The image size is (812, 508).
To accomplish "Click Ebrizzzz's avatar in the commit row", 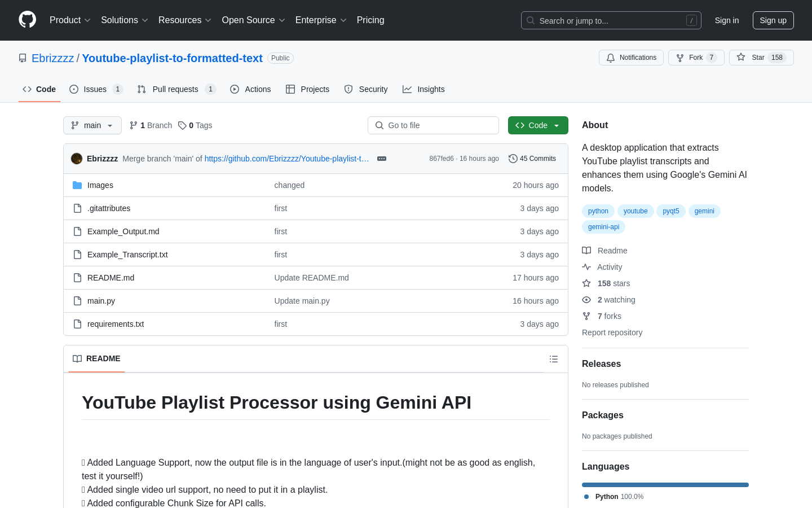I will point(77,159).
